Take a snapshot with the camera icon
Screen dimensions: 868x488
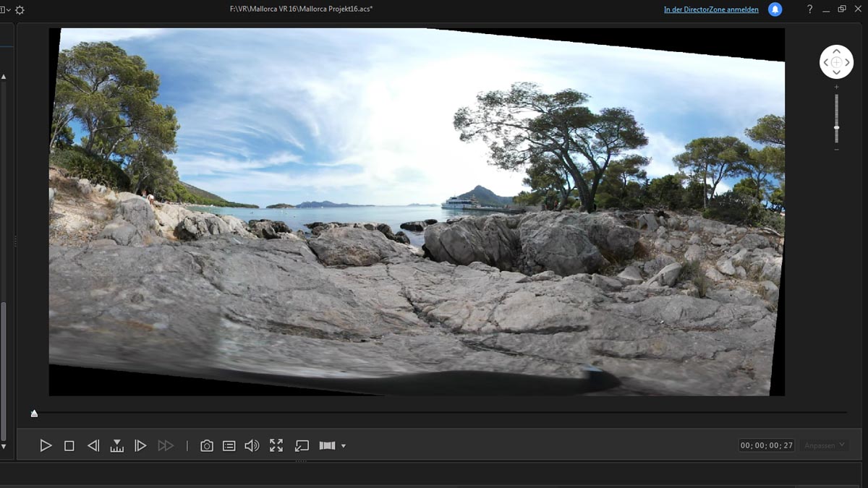[x=207, y=446]
